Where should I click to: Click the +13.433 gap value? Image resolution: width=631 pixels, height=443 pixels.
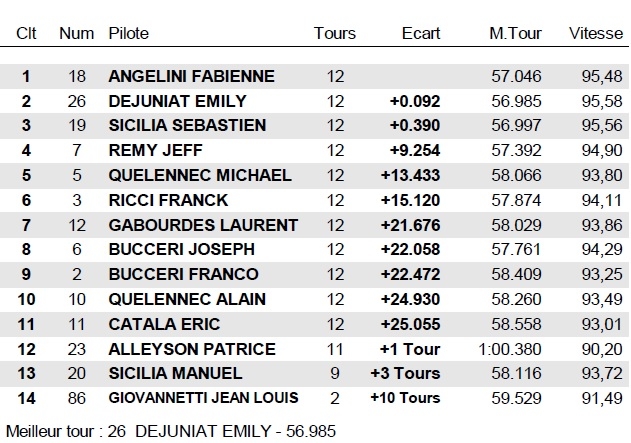(x=410, y=175)
